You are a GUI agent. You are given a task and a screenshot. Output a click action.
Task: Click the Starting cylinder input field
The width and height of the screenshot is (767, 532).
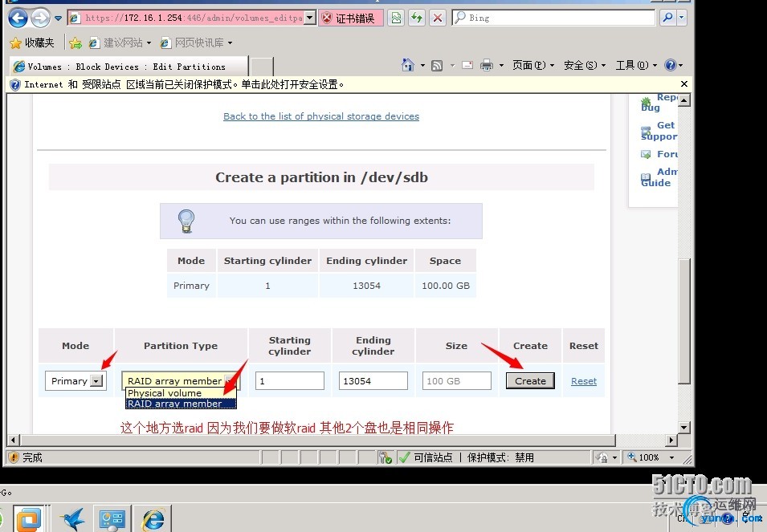tap(290, 381)
